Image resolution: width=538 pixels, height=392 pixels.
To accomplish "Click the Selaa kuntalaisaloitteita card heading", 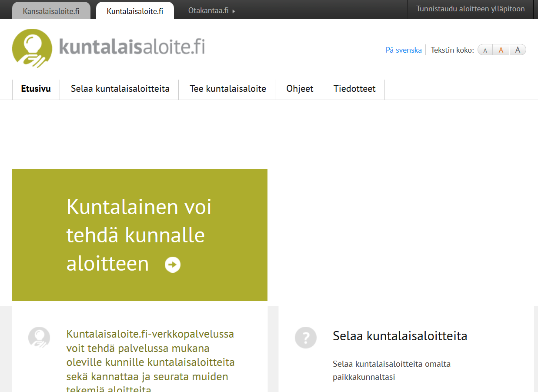I will point(400,336).
